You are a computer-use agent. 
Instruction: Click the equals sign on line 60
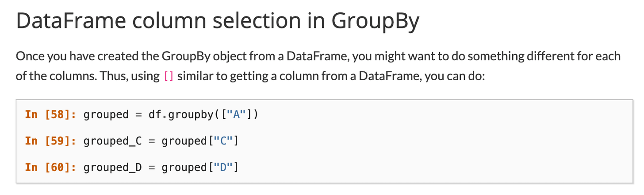tap(151, 168)
